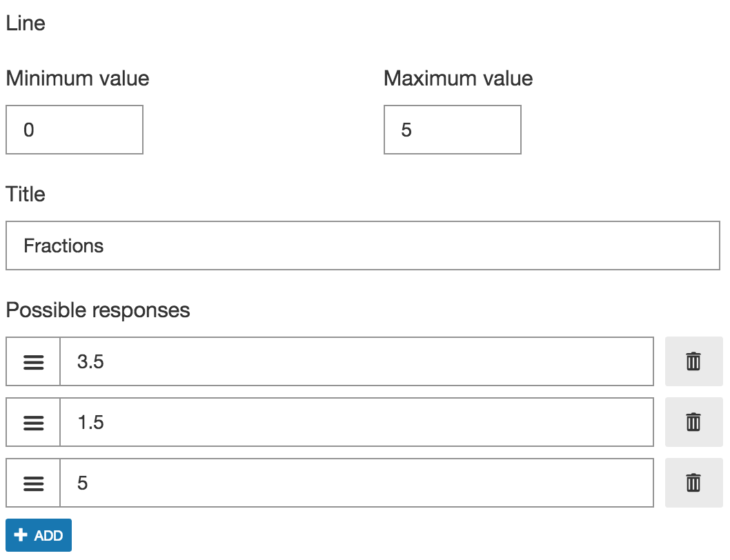Click into the Maximum value field
Viewport: 730px width, 560px height.
click(453, 130)
